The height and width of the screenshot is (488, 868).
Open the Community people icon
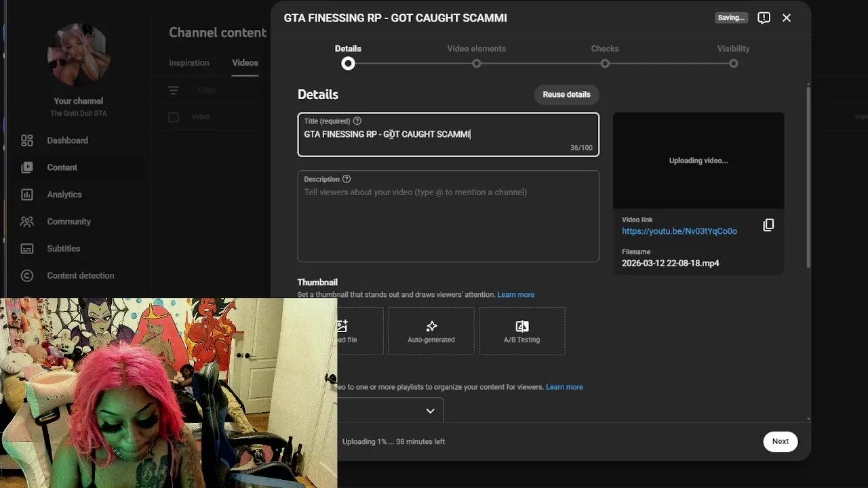point(27,222)
